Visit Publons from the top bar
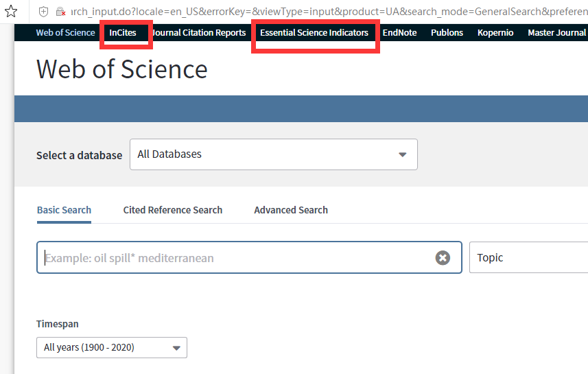 (x=447, y=33)
